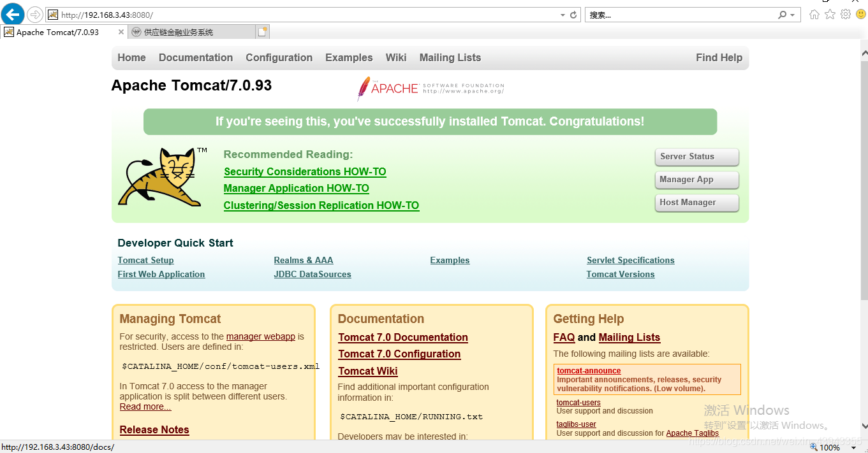Click the Read more... link
Image resolution: width=868 pixels, height=453 pixels.
(145, 406)
